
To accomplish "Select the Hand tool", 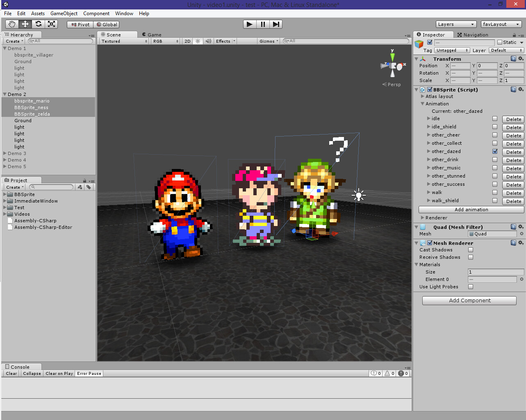I will 11,24.
